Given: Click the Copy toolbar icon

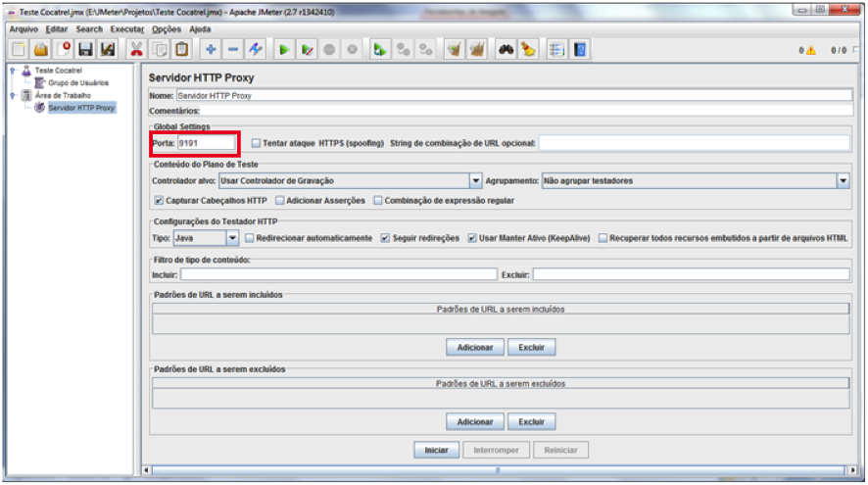Looking at the screenshot, I should click(160, 50).
